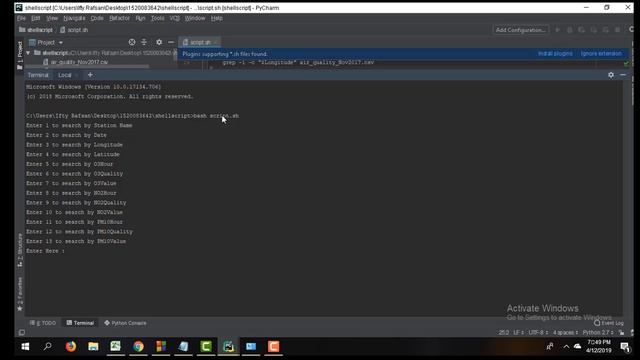
Task: Open the Run menu
Action: (x=140, y=18)
